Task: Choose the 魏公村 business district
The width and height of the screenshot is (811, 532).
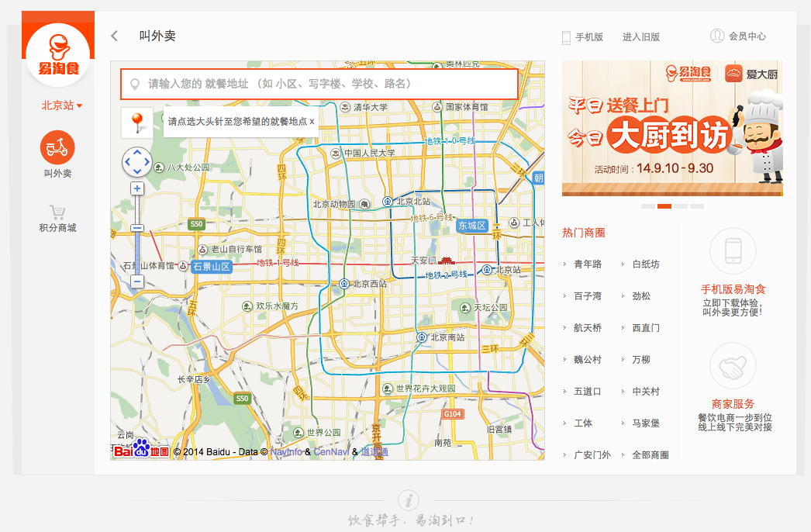Action: pos(588,360)
